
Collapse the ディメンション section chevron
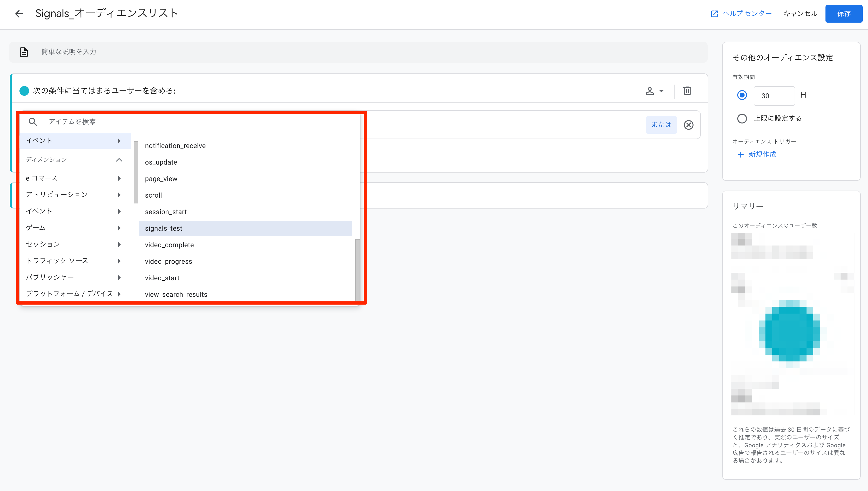coord(119,160)
